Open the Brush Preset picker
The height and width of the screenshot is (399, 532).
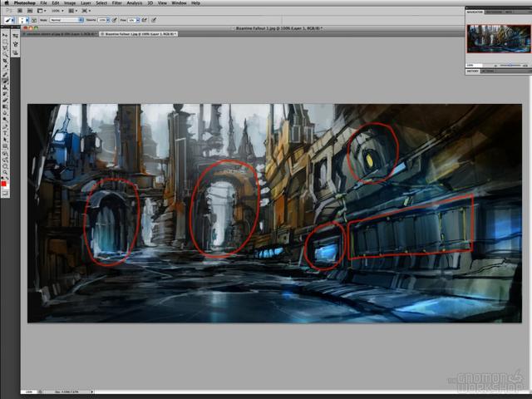(x=24, y=20)
